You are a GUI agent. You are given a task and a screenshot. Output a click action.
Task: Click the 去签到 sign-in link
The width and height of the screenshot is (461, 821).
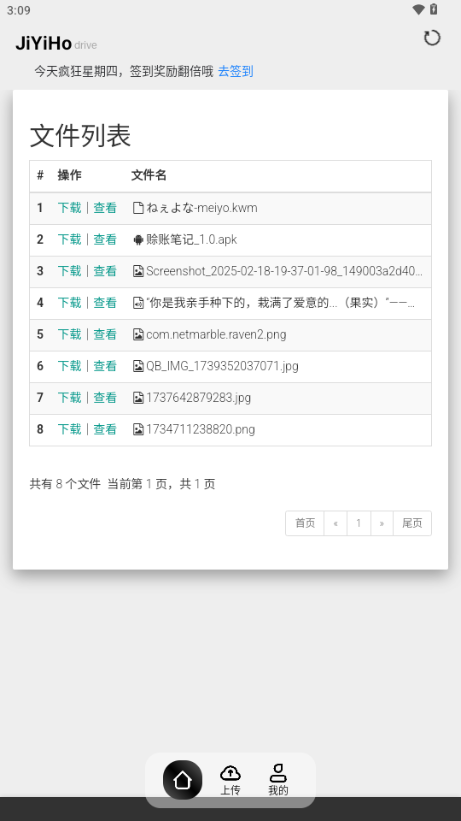click(236, 71)
